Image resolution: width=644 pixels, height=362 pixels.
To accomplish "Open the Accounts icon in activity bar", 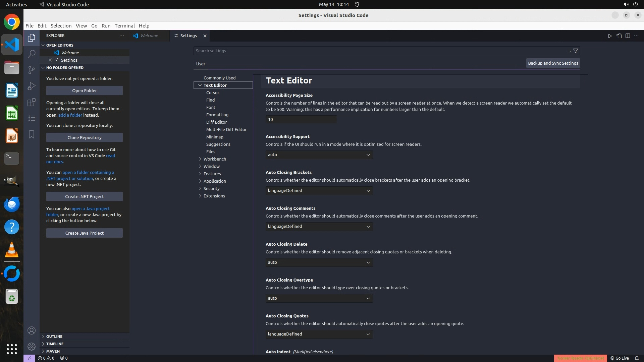I will [x=32, y=330].
